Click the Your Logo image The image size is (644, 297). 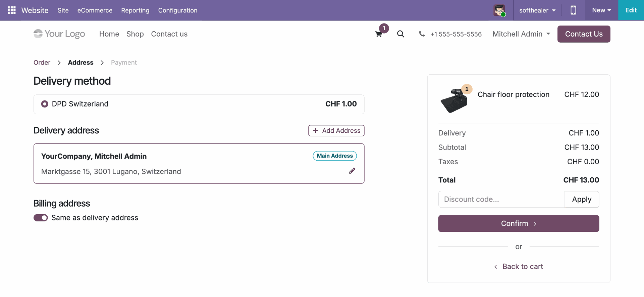[59, 34]
